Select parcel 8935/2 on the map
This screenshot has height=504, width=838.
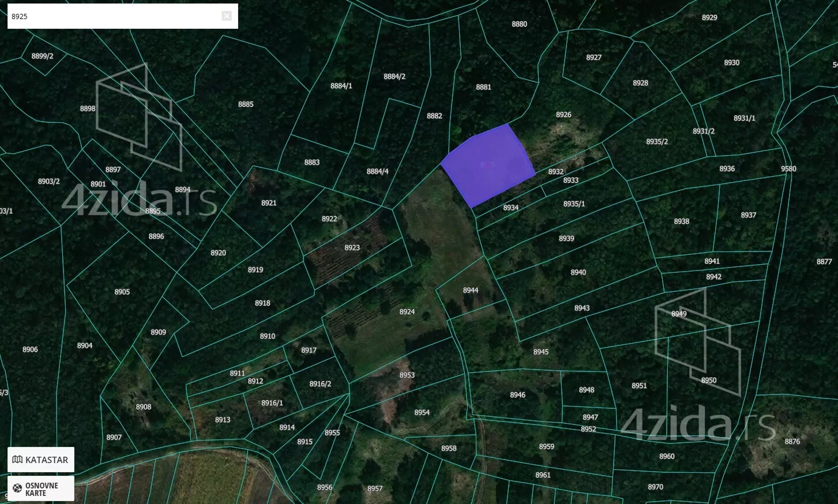(x=657, y=142)
